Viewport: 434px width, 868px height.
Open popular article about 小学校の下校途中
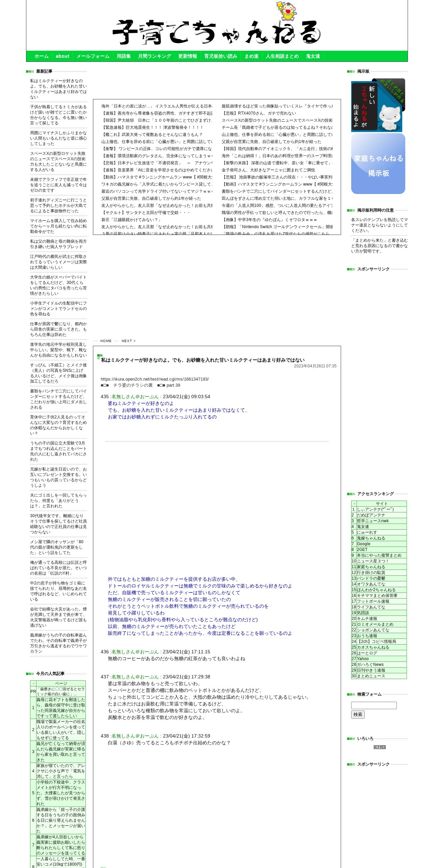click(x=61, y=793)
